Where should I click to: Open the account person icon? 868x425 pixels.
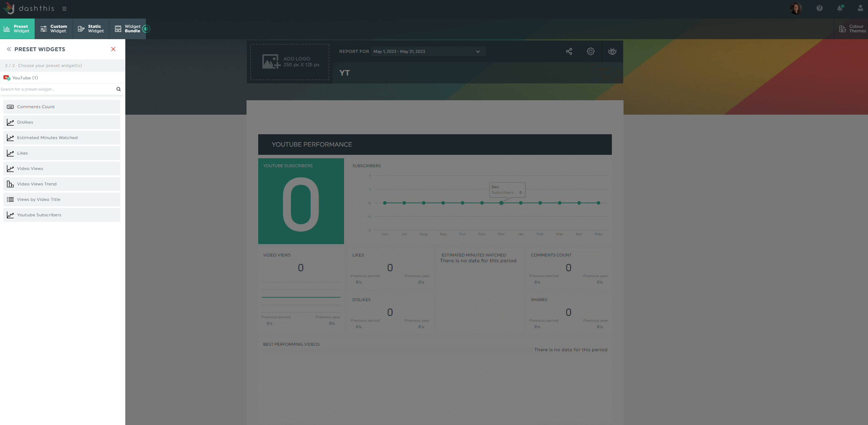coord(860,8)
